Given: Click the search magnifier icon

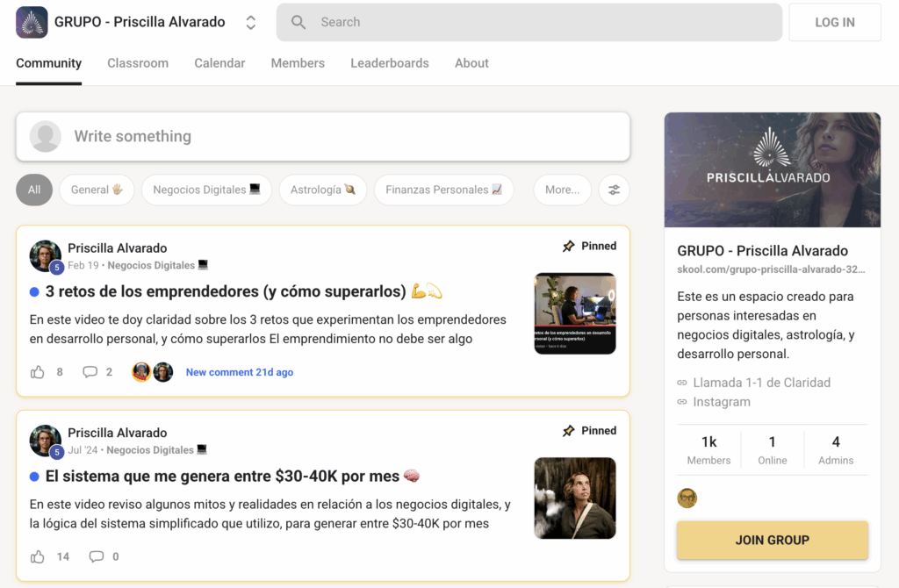Looking at the screenshot, I should tap(298, 22).
